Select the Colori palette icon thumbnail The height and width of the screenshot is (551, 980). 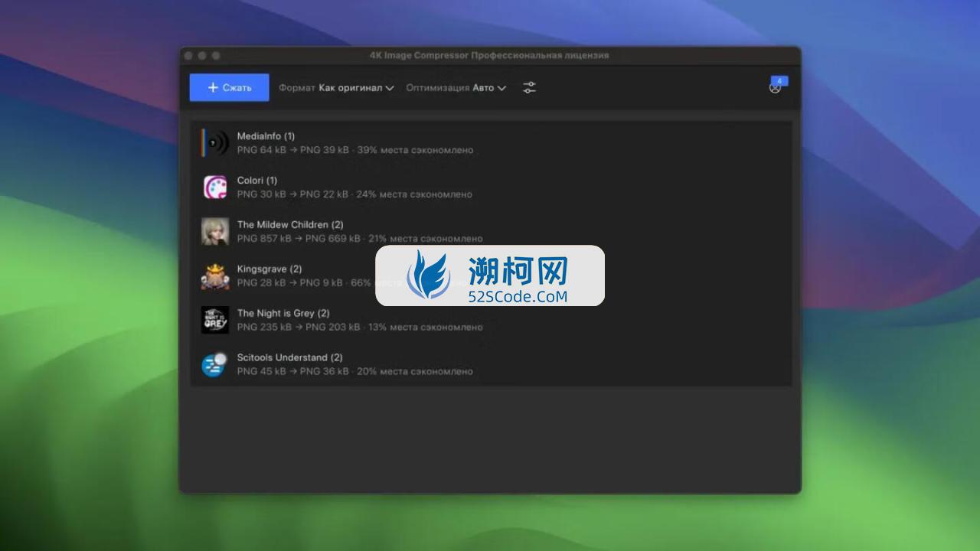coord(215,187)
